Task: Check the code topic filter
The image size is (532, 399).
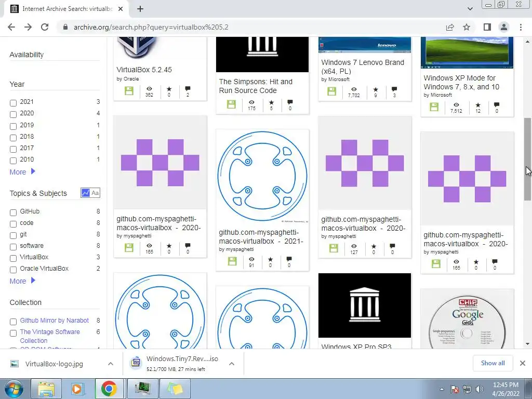Action: coord(13,224)
